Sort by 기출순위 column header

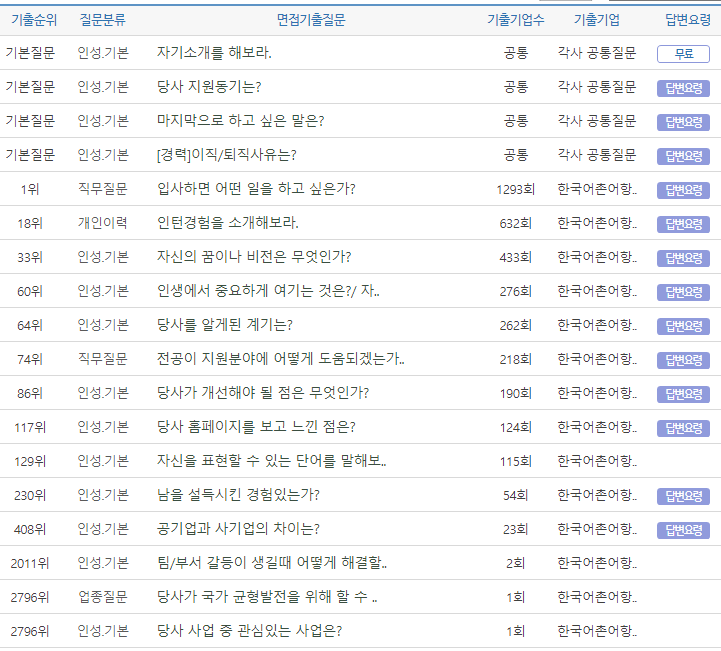coord(30,20)
